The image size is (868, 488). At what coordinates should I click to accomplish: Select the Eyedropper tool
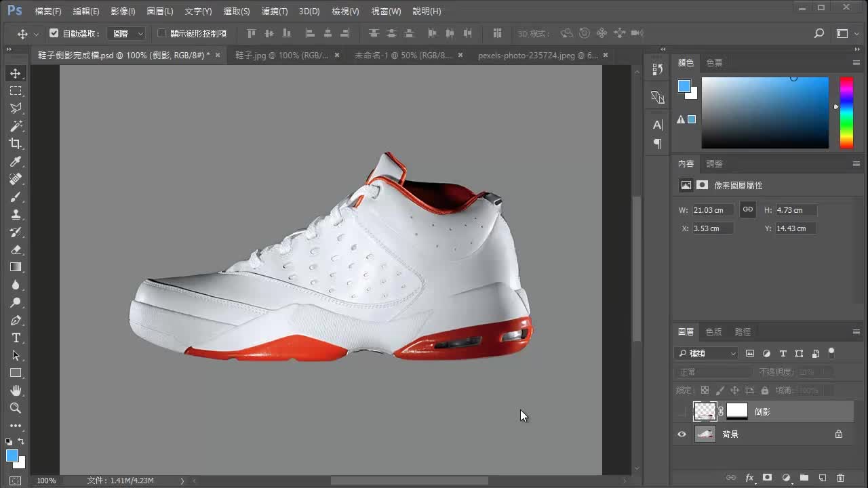[x=16, y=161]
